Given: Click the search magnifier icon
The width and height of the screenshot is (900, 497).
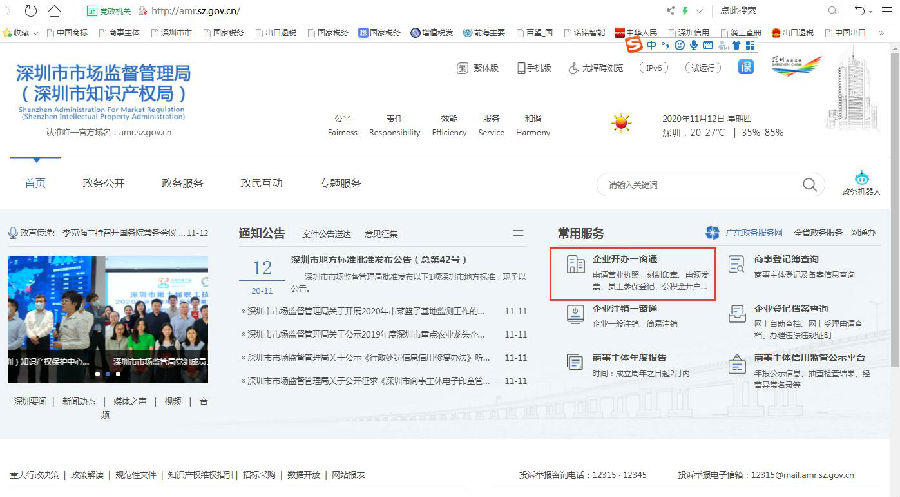Looking at the screenshot, I should (809, 184).
